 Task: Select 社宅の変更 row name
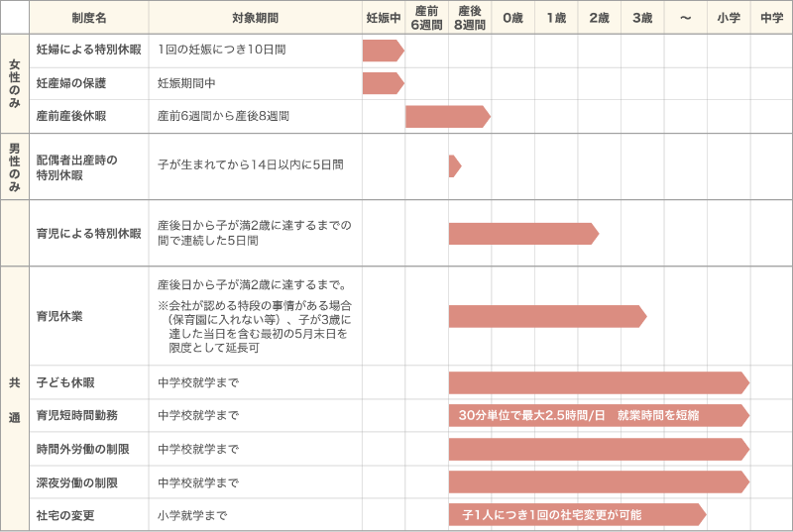pyautogui.click(x=65, y=515)
